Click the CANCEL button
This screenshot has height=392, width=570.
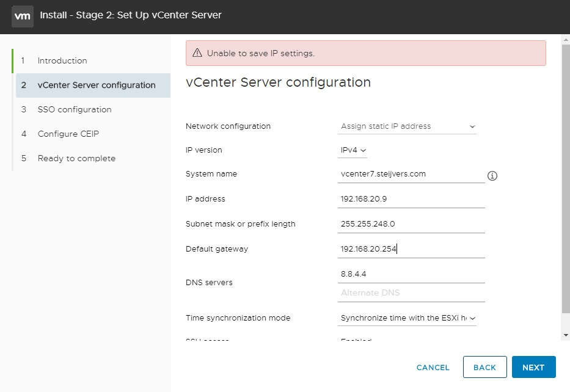(433, 368)
